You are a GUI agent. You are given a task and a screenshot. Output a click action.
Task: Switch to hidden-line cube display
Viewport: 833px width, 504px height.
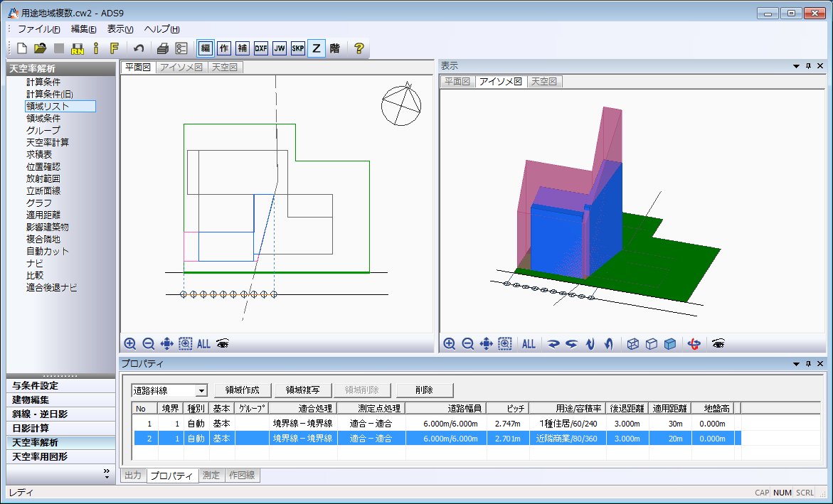pyautogui.click(x=652, y=343)
